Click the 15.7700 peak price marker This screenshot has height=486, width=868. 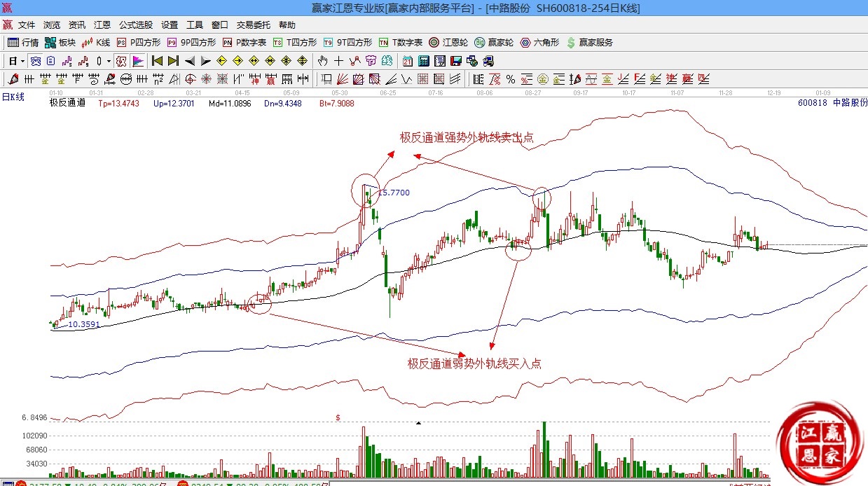click(x=394, y=193)
